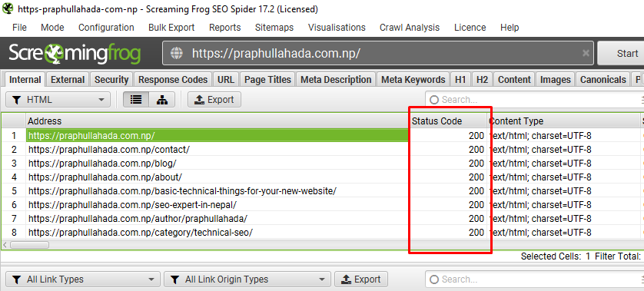
Task: Open the Sitemaps menu
Action: coord(274,28)
